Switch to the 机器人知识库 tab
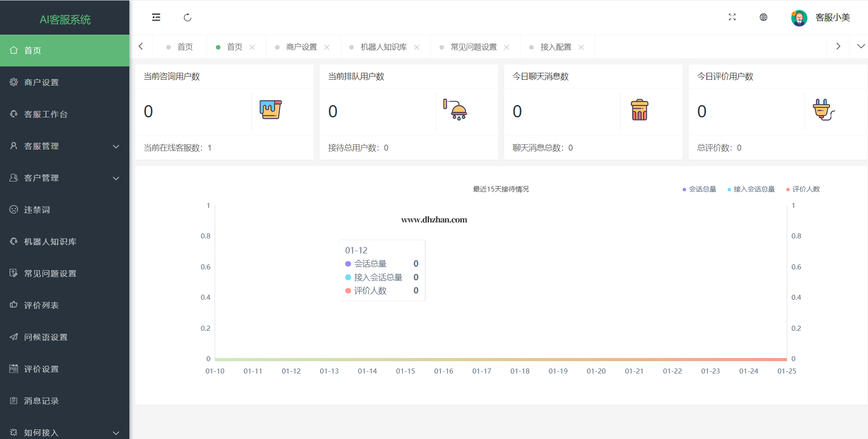 click(x=383, y=47)
